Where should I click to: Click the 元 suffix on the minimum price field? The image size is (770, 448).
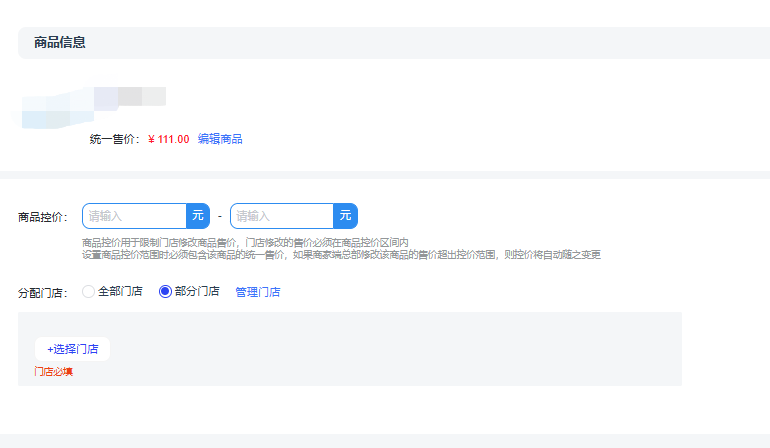198,216
